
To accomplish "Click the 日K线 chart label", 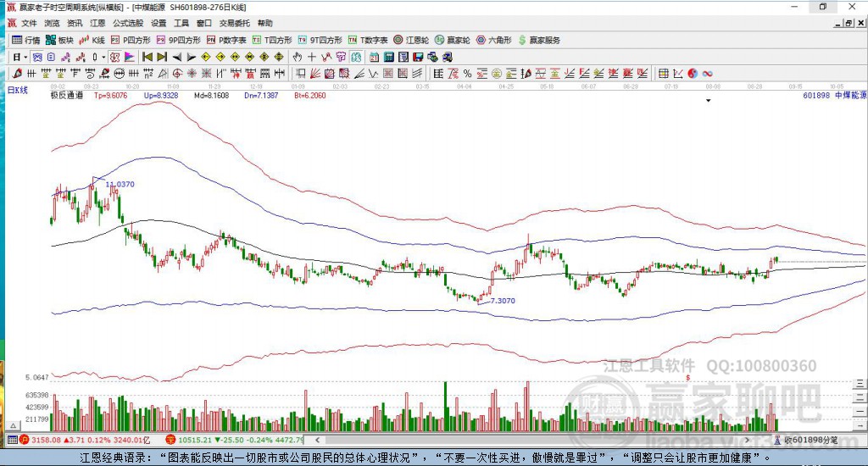I will 17,90.
